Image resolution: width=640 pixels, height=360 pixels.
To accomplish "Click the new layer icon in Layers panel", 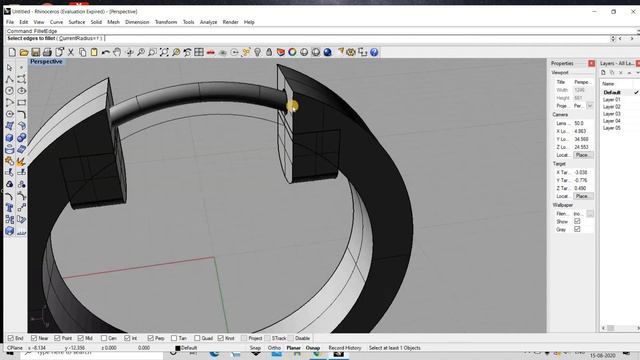I will (603, 73).
